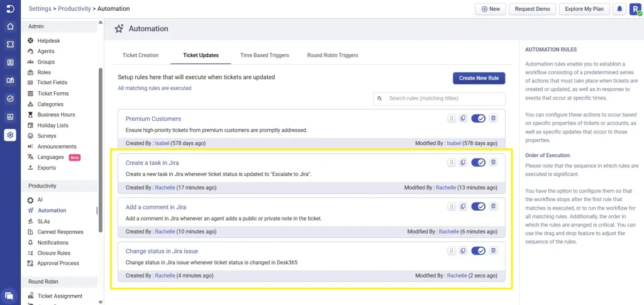This screenshot has width=644, height=305.
Task: Open the home icon in left rail
Action: tap(10, 27)
